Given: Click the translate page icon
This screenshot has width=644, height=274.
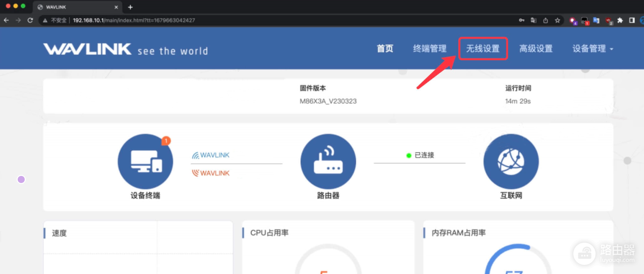Looking at the screenshot, I should click(x=533, y=20).
